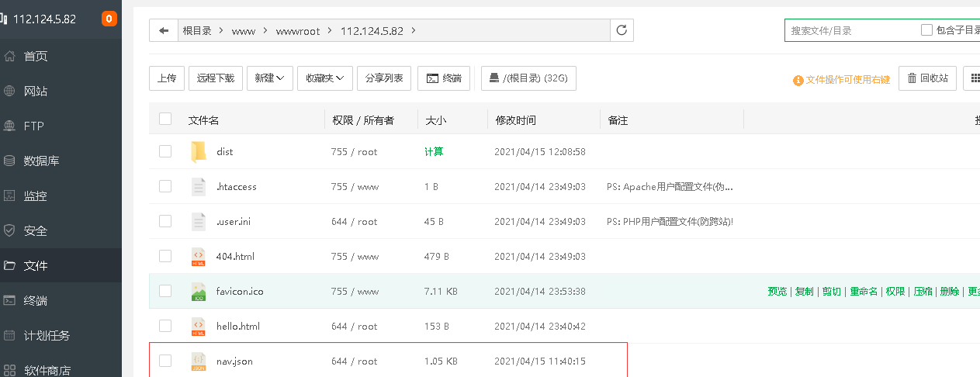This screenshot has height=377, width=980.
Task: Check the favicon.ico row checkbox
Action: click(x=165, y=291)
